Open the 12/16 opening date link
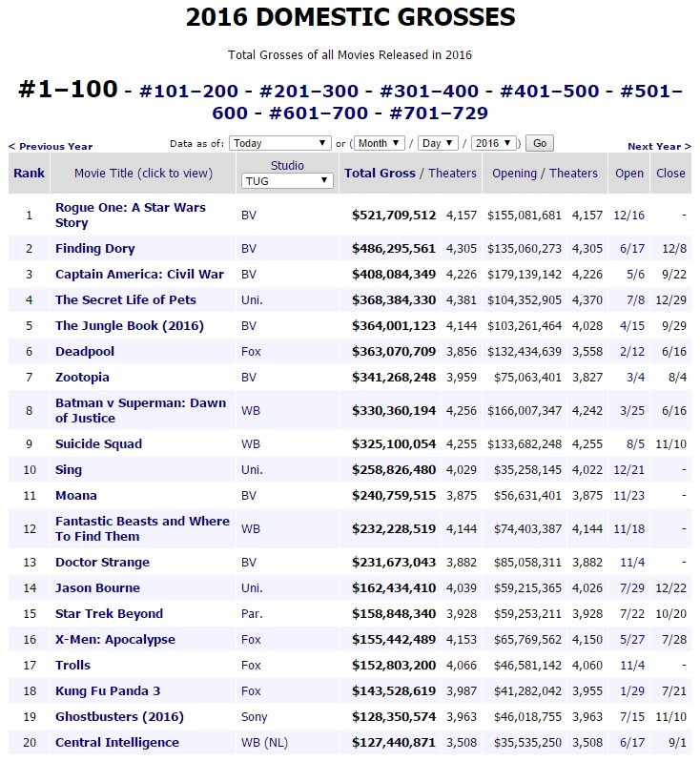Viewport: 700px width, 761px height. 629,215
